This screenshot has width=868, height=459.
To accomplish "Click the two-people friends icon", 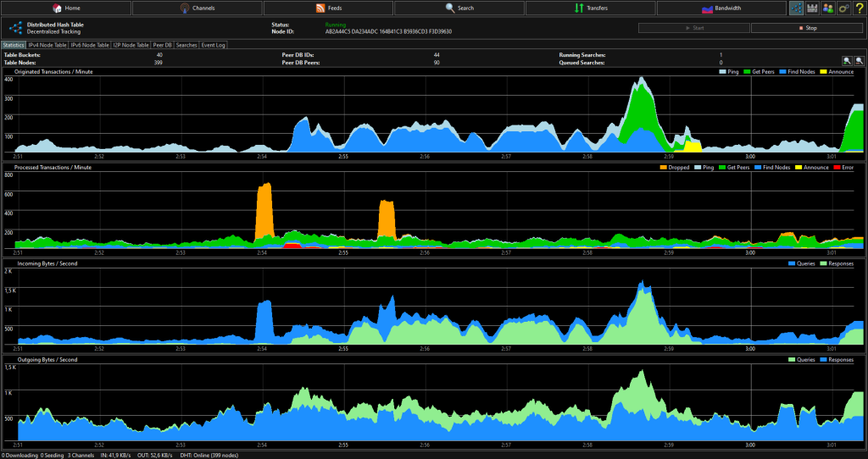I will point(828,8).
